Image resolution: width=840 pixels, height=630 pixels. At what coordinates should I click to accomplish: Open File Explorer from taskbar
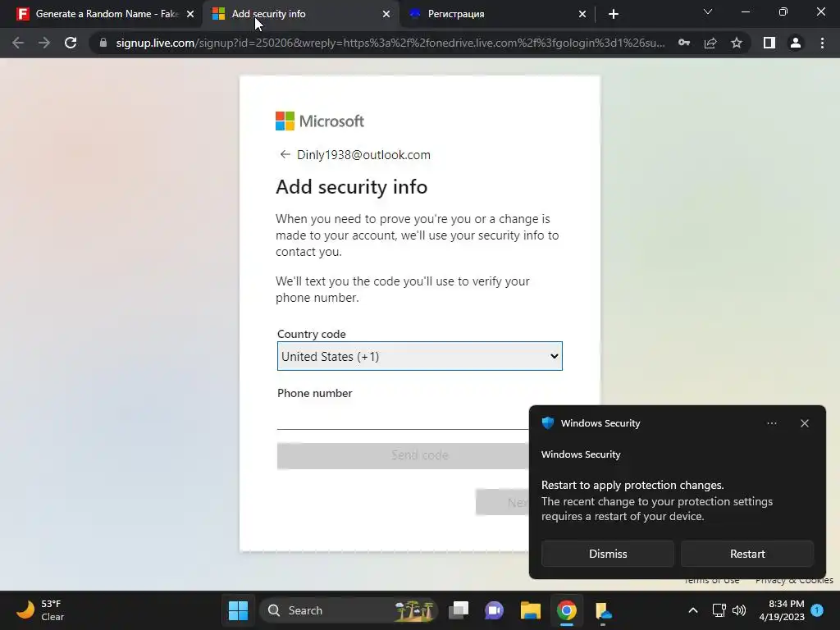tap(531, 610)
